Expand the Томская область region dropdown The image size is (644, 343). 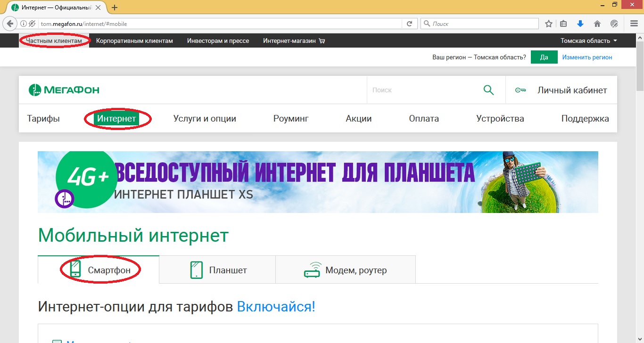pyautogui.click(x=586, y=41)
